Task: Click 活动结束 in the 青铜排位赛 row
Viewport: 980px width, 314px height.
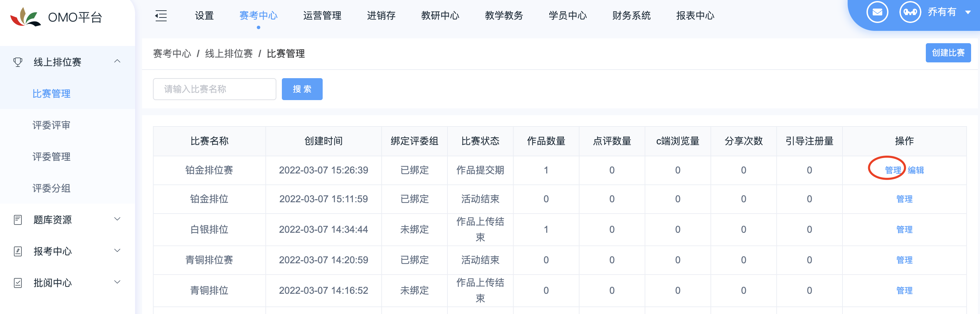Action: [x=480, y=260]
